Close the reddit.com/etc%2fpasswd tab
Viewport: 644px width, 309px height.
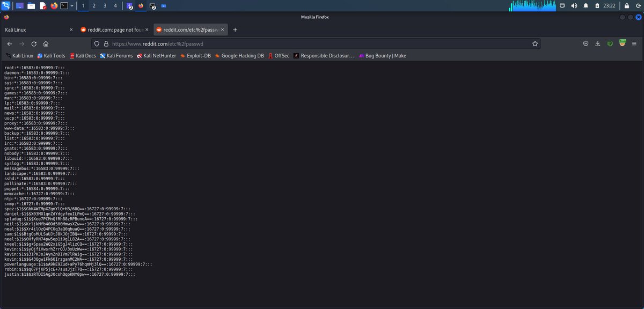pos(223,30)
